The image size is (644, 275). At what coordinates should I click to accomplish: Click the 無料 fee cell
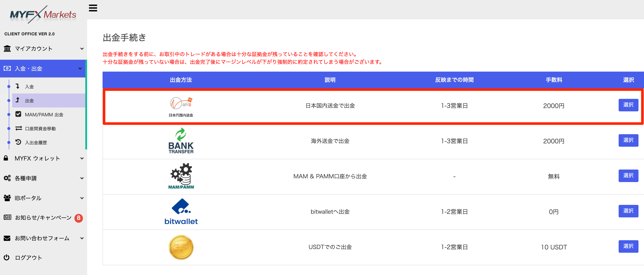coord(554,177)
